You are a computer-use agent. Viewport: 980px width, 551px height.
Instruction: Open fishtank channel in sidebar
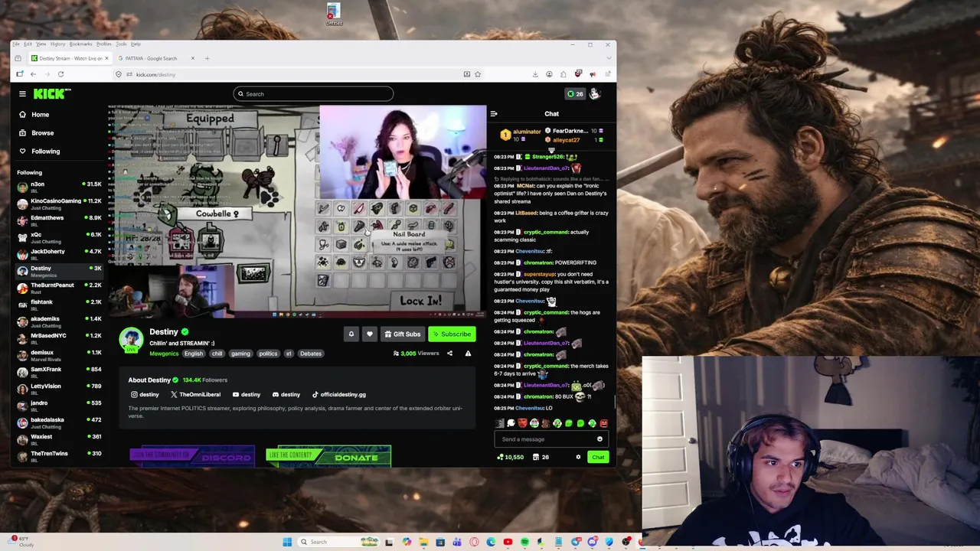click(59, 305)
